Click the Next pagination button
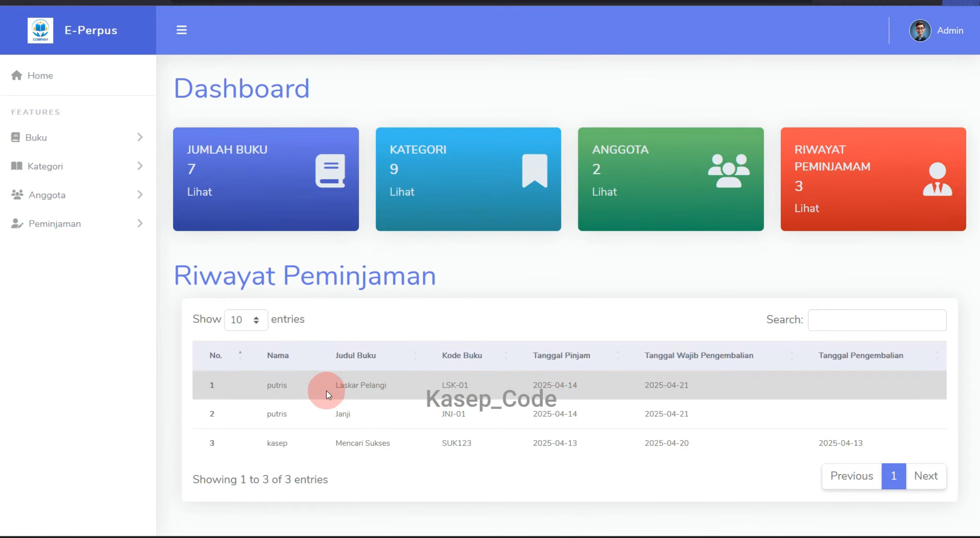 point(926,476)
